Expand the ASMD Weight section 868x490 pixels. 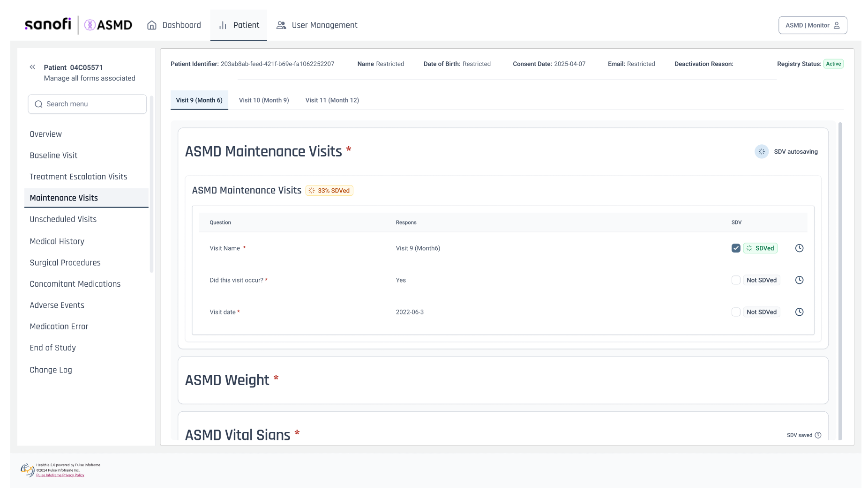click(x=503, y=380)
